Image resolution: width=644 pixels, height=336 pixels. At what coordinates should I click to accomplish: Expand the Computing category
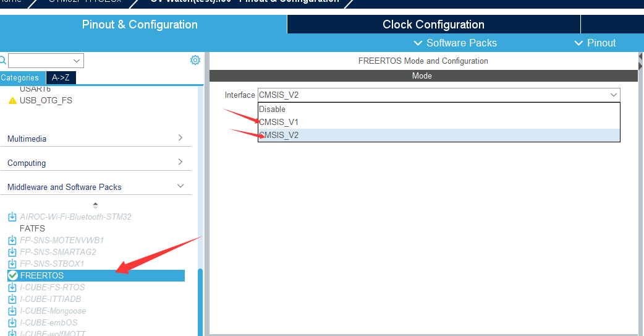(180, 162)
